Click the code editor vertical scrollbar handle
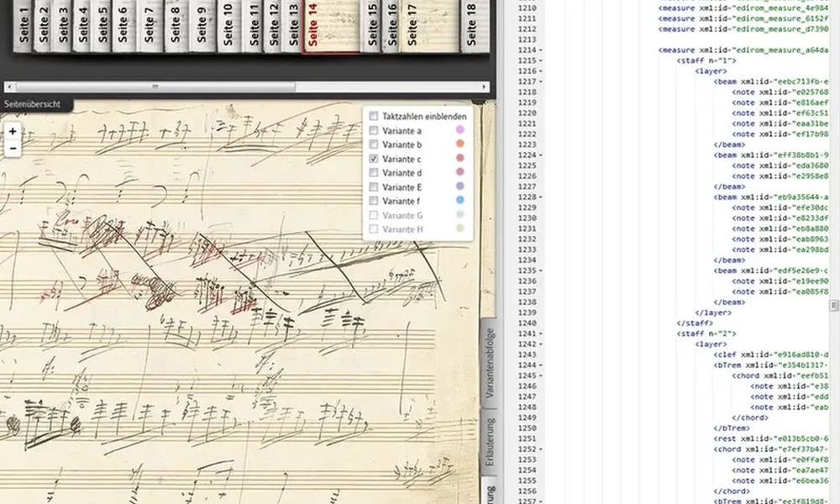 click(834, 305)
